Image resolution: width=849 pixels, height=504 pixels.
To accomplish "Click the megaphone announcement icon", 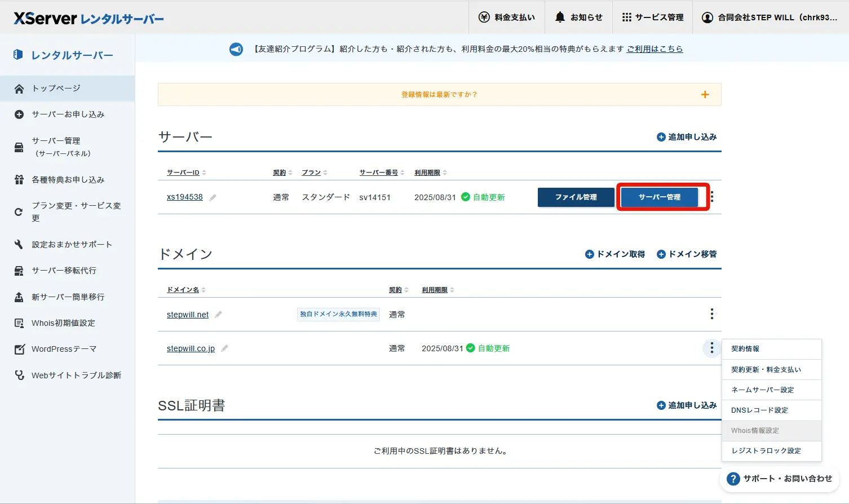I will point(236,49).
